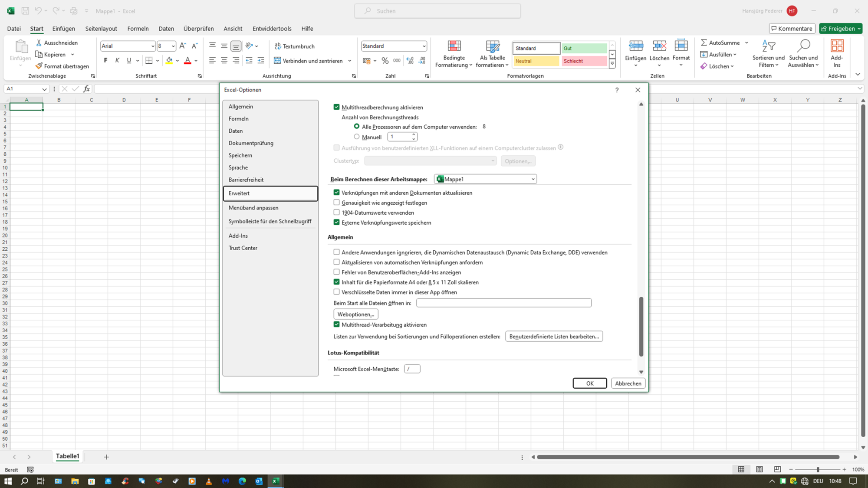Screen dimensions: 868x488
Task: Toggle Multithread-Verarbeitung aktivieren checkbox
Action: (x=336, y=324)
